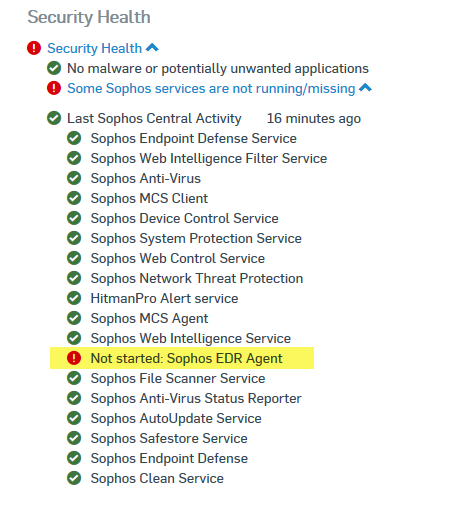Click the green check beside Last Sophos Central Activity
The width and height of the screenshot is (475, 510).
pos(54,118)
